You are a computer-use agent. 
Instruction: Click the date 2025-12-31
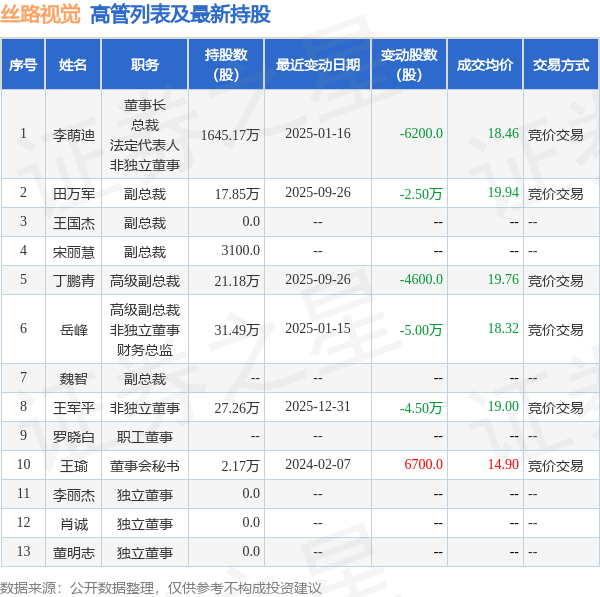(x=318, y=406)
